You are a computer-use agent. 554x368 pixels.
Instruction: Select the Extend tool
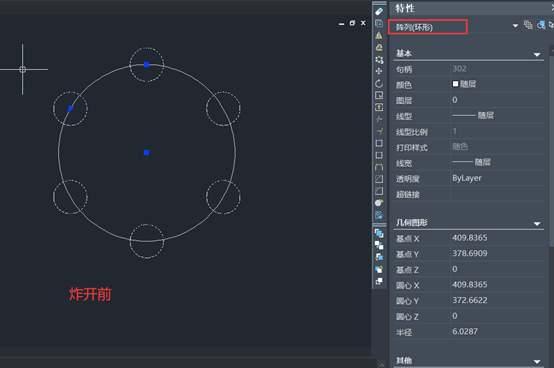pyautogui.click(x=379, y=131)
